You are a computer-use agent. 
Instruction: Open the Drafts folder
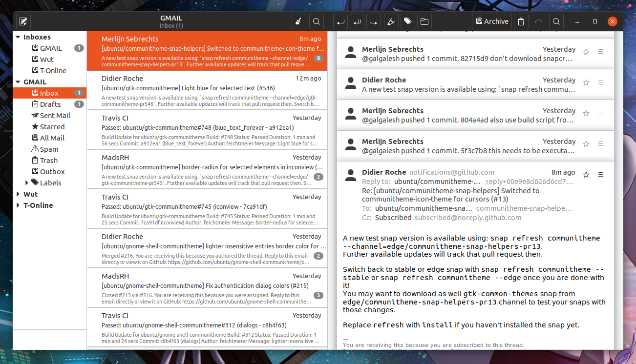click(49, 104)
